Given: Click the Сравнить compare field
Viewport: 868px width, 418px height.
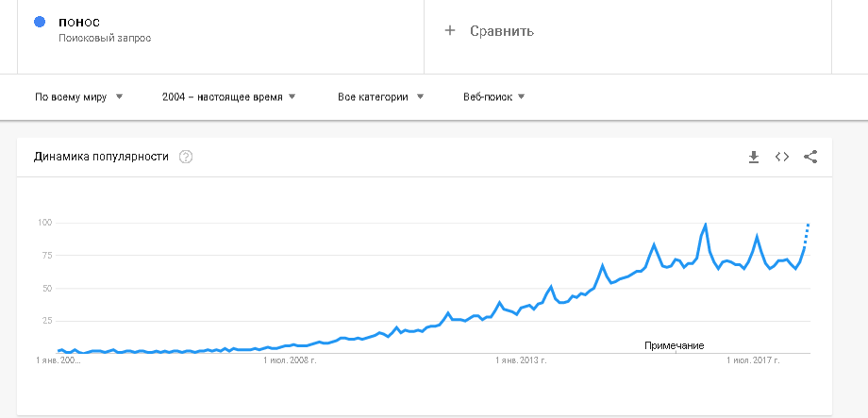Looking at the screenshot, I should tap(502, 31).
